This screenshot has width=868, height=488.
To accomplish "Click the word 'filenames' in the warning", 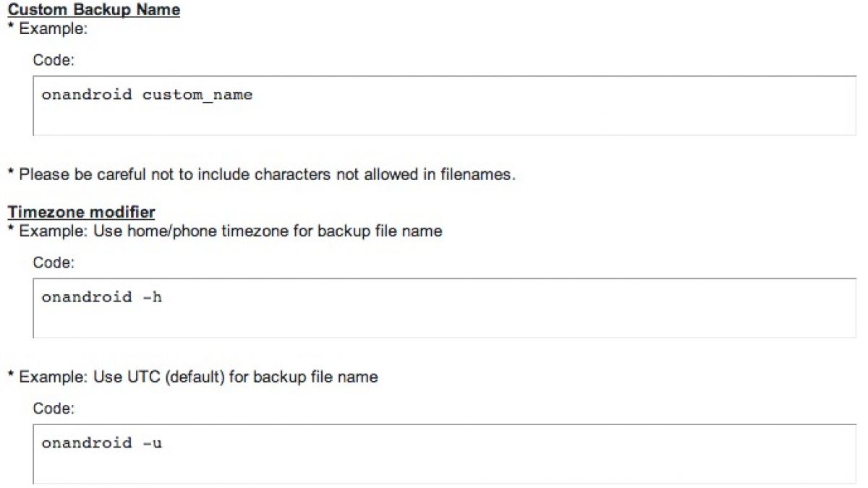I will click(x=478, y=175).
